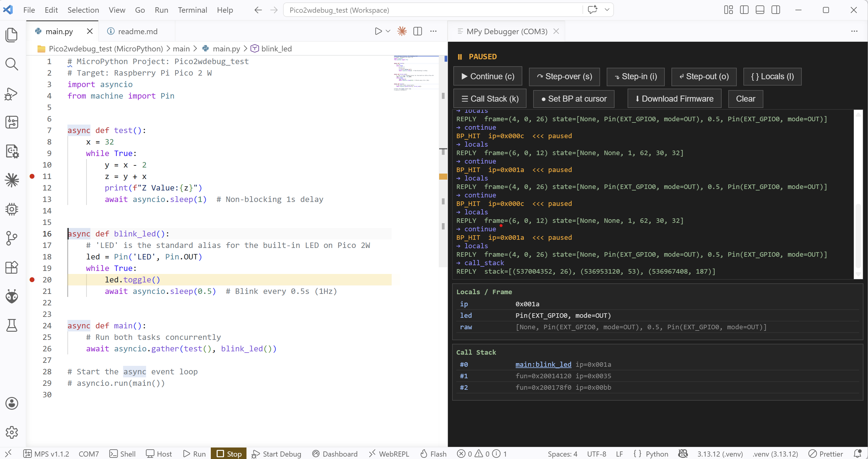Open Shell from status bar
This screenshot has width=868, height=459.
click(x=123, y=454)
